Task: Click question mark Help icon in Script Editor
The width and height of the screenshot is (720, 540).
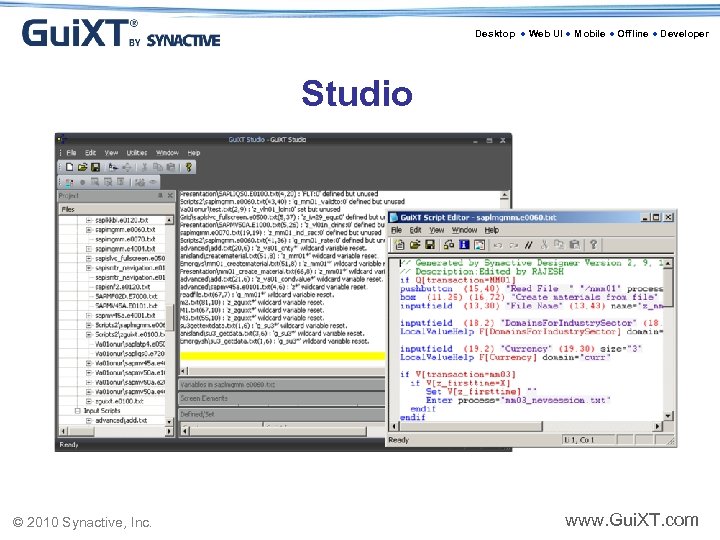Action: (593, 245)
